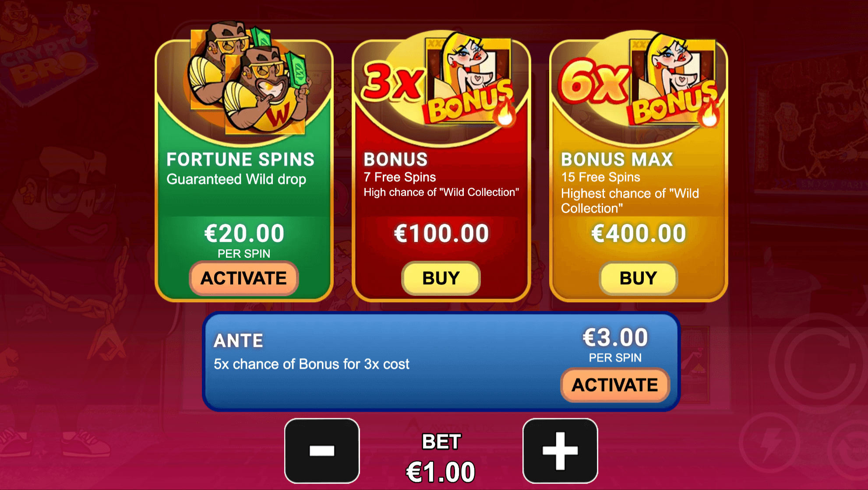Activate the Ante bet option
The image size is (868, 490).
pos(615,385)
